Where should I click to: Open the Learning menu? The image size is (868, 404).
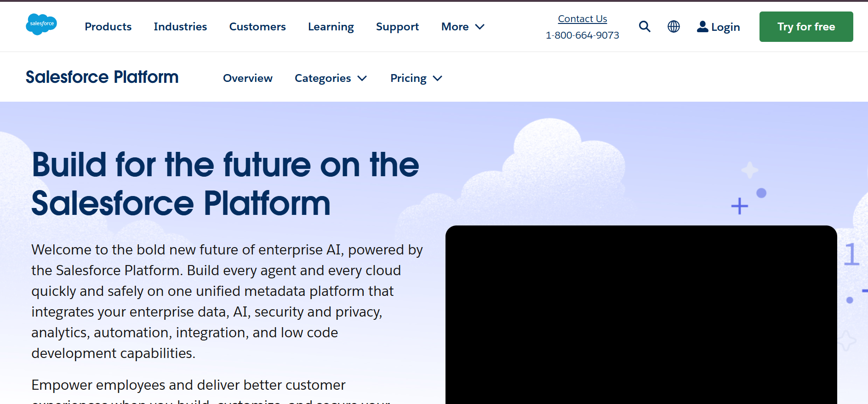(331, 27)
